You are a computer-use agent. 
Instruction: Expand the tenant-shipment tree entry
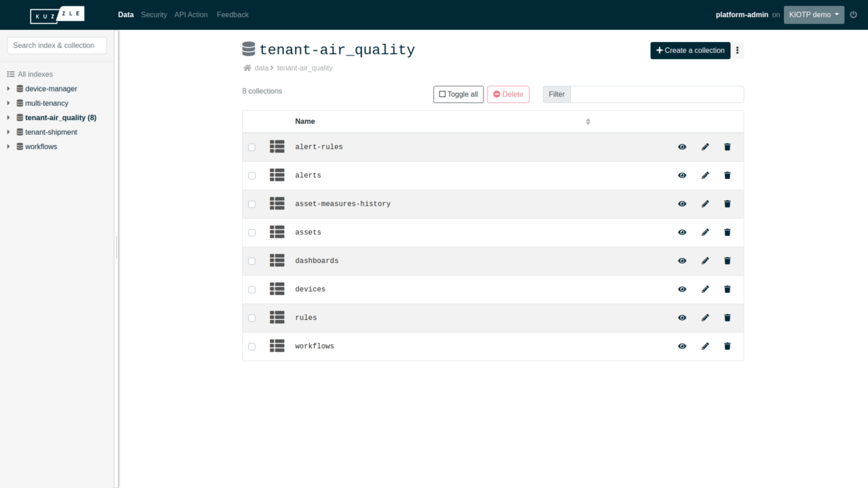[7, 131]
